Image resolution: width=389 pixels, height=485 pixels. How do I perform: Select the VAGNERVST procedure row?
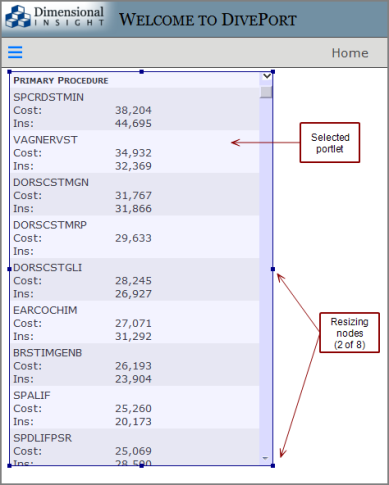coord(135,152)
